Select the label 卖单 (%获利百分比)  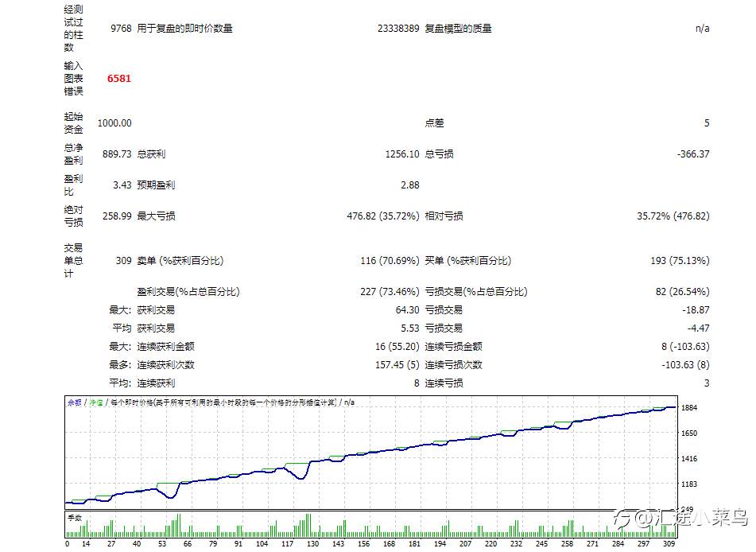tap(180, 261)
